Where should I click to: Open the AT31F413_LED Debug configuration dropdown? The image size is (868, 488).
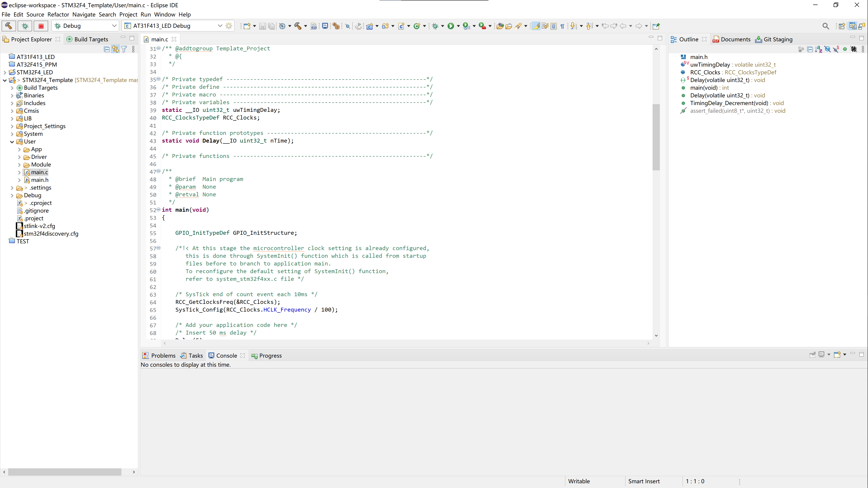220,26
